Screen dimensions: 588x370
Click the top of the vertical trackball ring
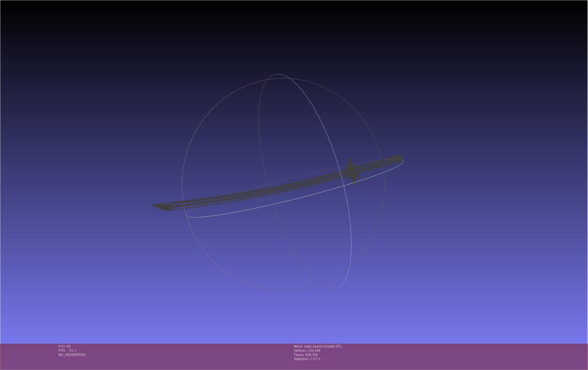(278, 74)
